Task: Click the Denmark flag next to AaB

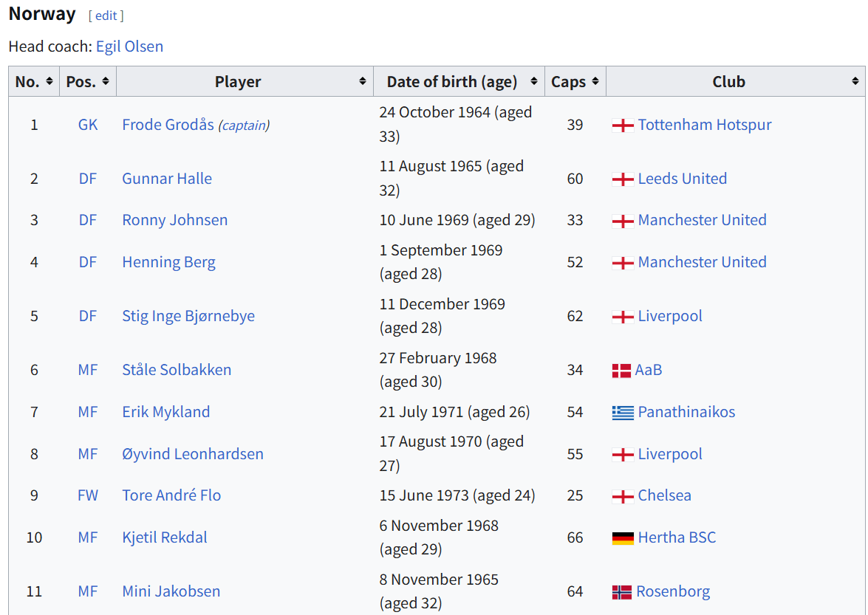Action: click(x=621, y=371)
